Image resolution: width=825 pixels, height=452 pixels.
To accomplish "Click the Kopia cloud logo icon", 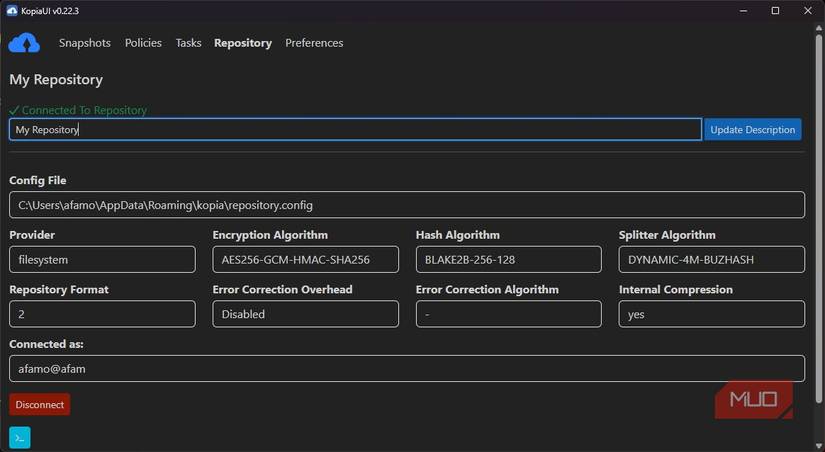I will point(24,43).
